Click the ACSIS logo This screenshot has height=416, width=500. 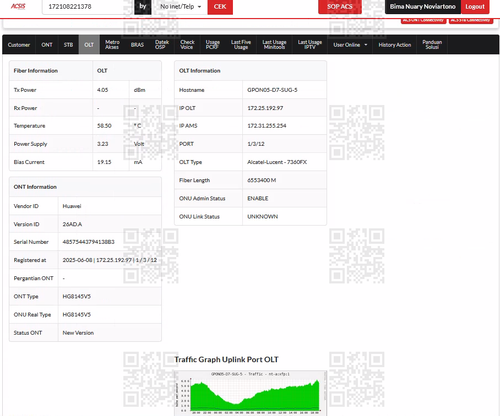(18, 6)
